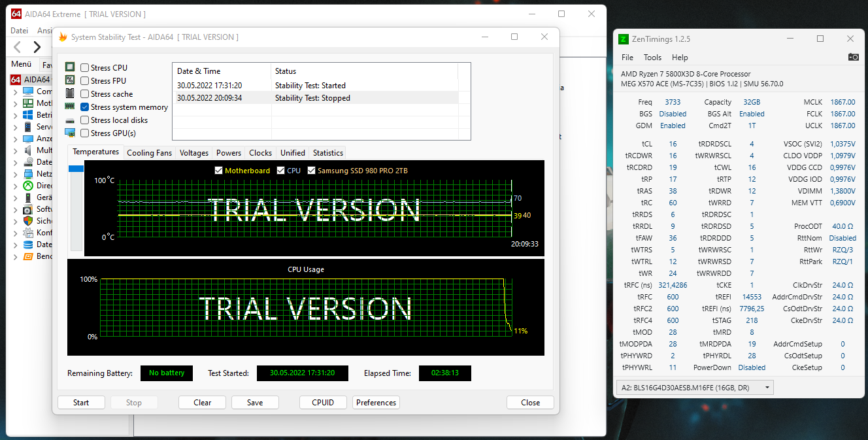The image size is (868, 440).
Task: Click the DirectX Xbox icon in AIDA64 tree
Action: click(x=28, y=186)
